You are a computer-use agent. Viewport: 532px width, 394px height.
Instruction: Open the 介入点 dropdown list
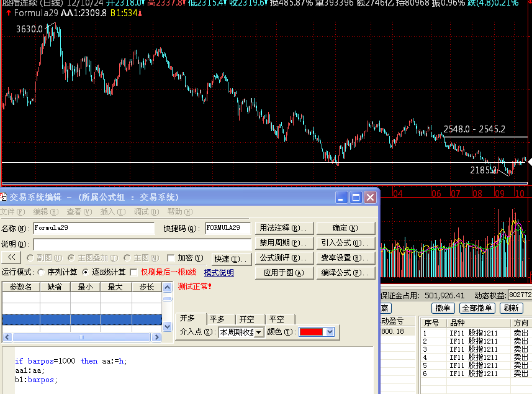click(x=259, y=332)
